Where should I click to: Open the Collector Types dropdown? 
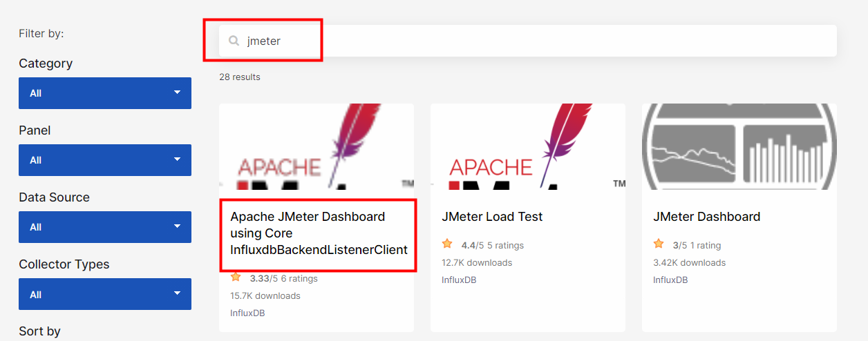[x=105, y=294]
